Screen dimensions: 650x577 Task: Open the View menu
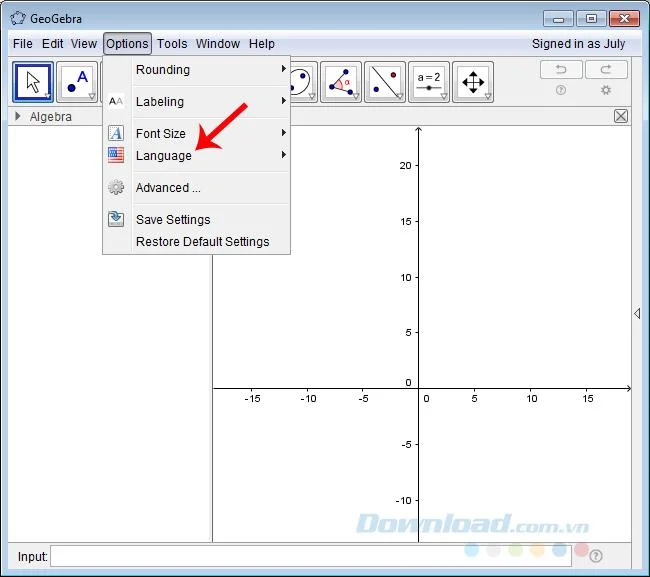[x=84, y=44]
